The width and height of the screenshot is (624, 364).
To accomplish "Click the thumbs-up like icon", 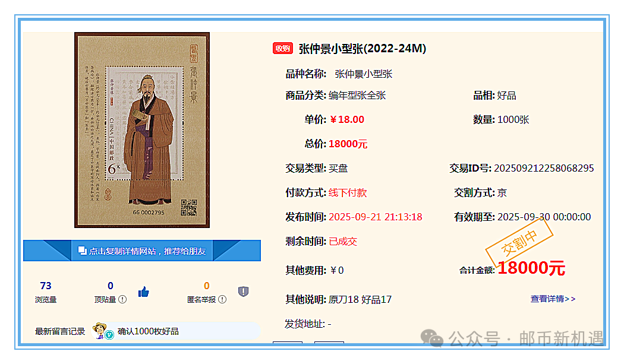I will coord(143,292).
